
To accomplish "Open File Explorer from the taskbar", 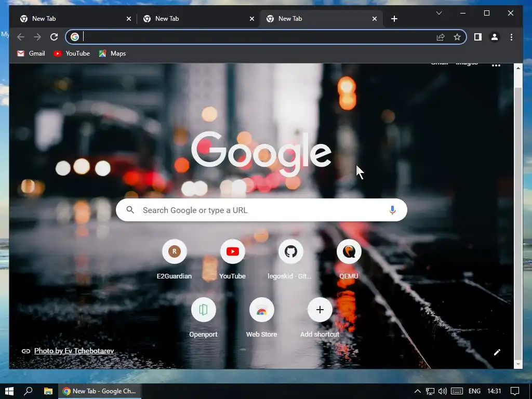I will (x=48, y=391).
